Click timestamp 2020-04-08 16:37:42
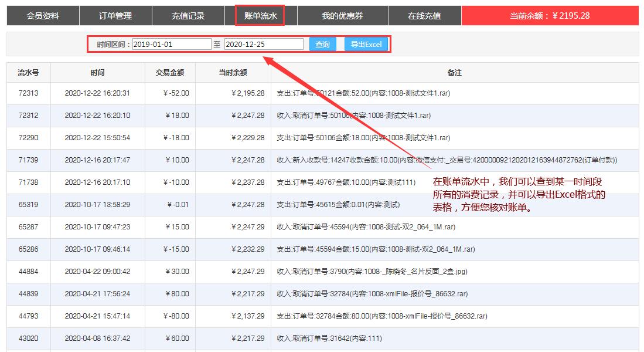This screenshot has height=352, width=644. pos(97,339)
